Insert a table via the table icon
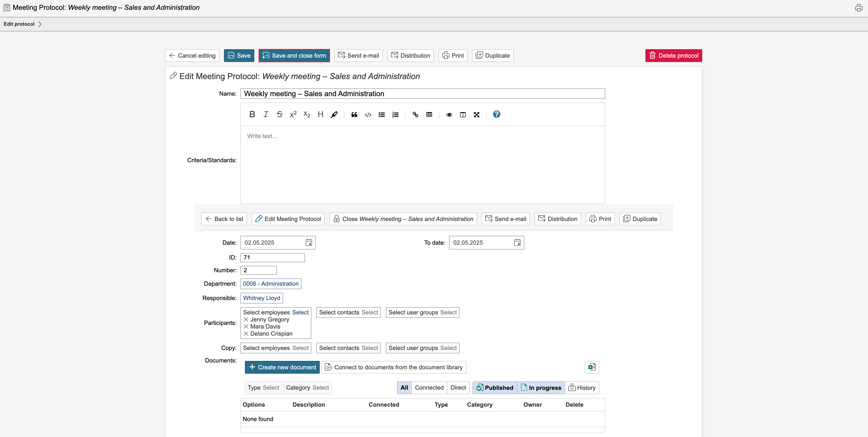Viewport: 868px width, 437px height. pos(429,115)
